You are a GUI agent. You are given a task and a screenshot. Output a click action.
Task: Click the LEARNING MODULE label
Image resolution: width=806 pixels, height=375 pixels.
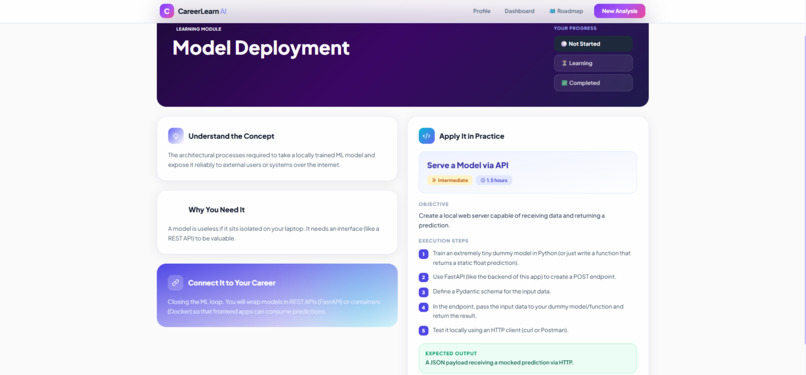pyautogui.click(x=198, y=29)
